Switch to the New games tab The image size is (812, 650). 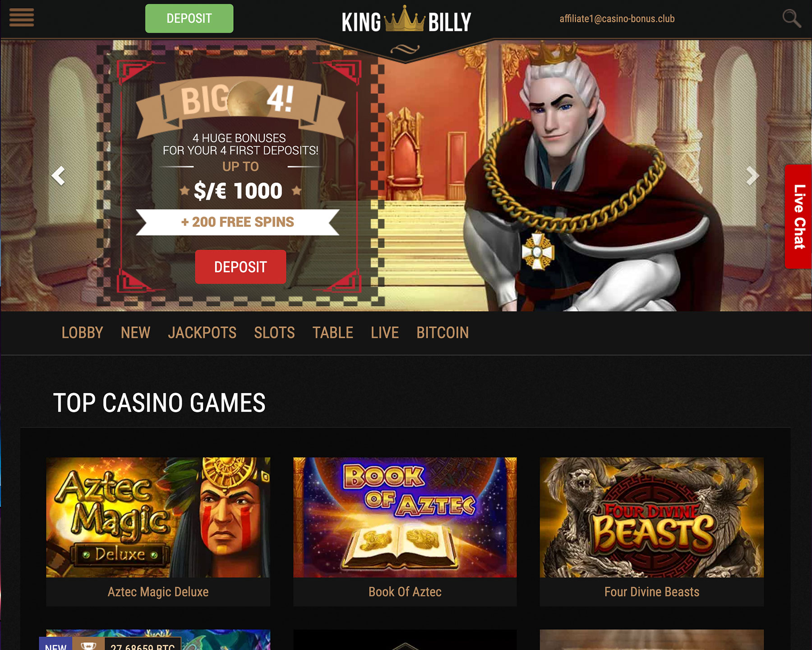(135, 333)
